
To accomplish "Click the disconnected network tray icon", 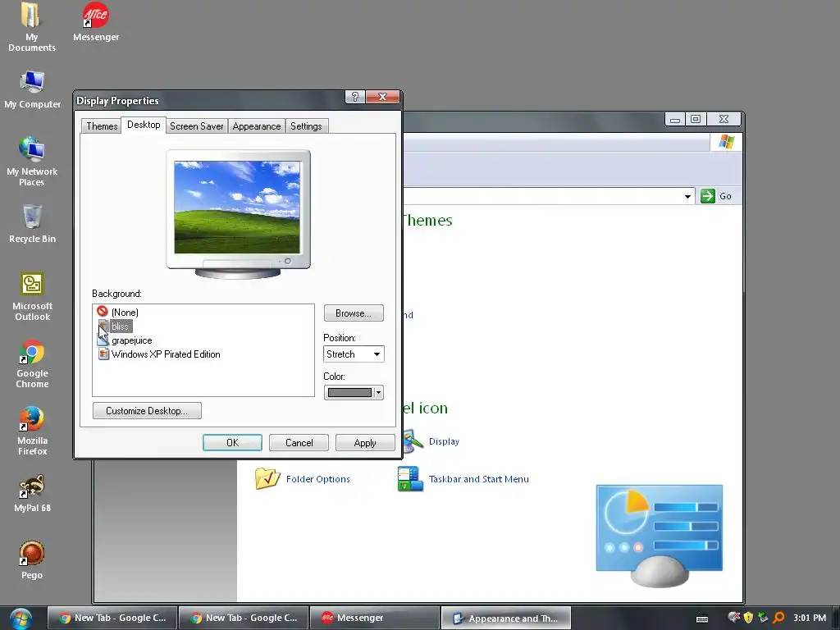I will pos(734,618).
